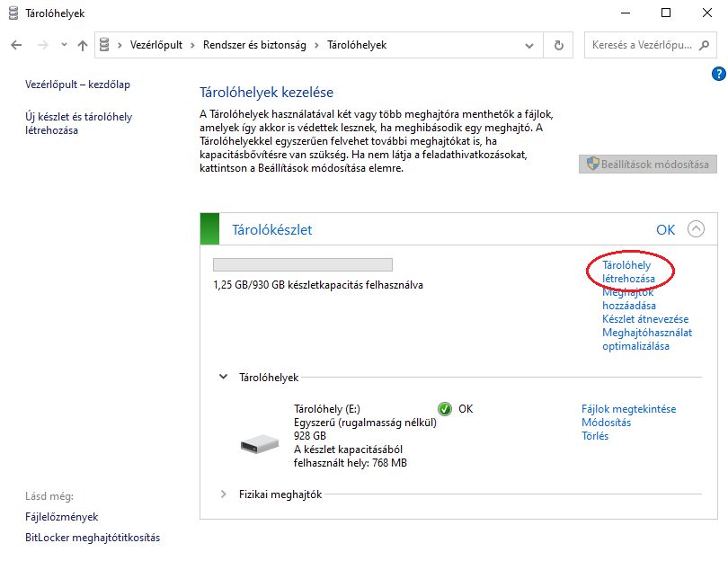Go back using the back arrow
Viewport: 728px width, 561px height.
(16, 45)
